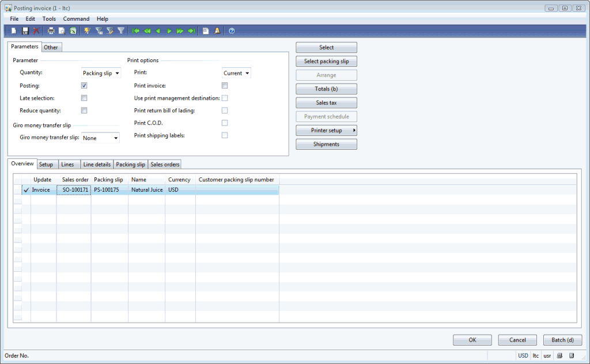Open the Tools menu
Image resolution: width=590 pixels, height=364 pixels.
[x=49, y=19]
